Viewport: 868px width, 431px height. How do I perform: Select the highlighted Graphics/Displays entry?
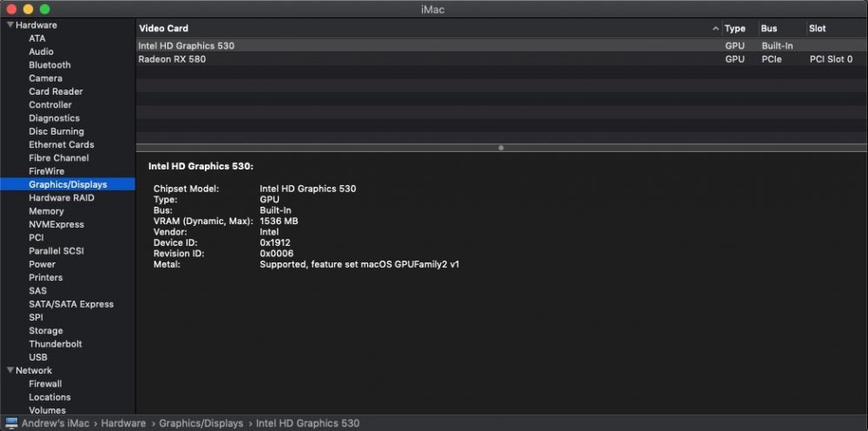tap(68, 184)
